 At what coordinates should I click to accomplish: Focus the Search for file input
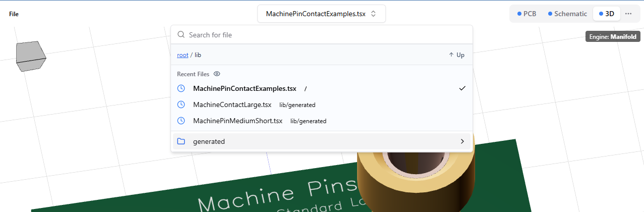pyautogui.click(x=322, y=35)
